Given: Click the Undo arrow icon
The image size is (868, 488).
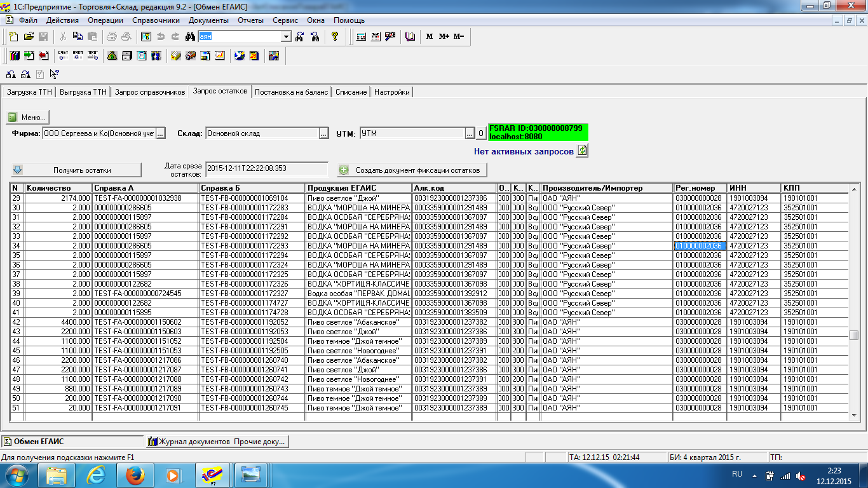Looking at the screenshot, I should [161, 37].
